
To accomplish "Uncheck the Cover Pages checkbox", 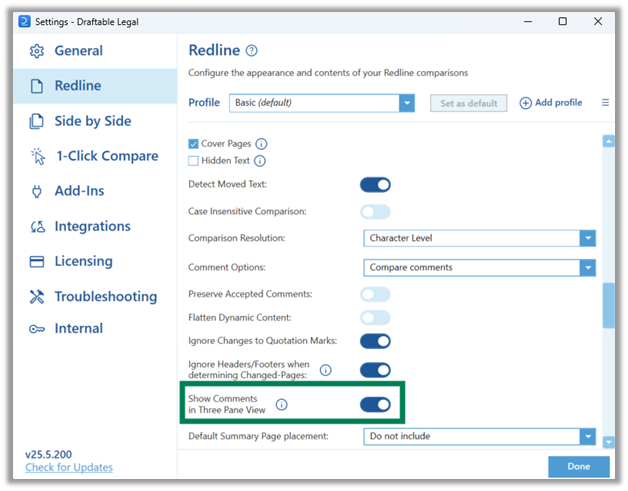I will [193, 144].
